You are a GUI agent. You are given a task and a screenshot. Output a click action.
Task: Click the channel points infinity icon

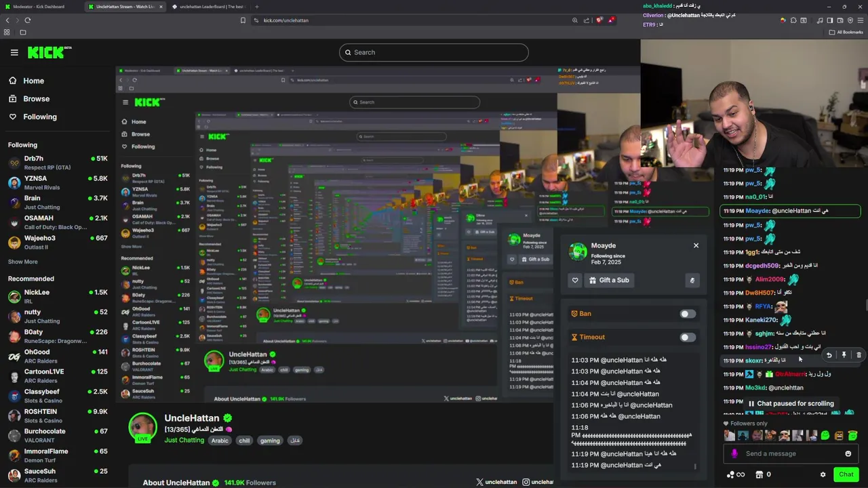click(736, 474)
